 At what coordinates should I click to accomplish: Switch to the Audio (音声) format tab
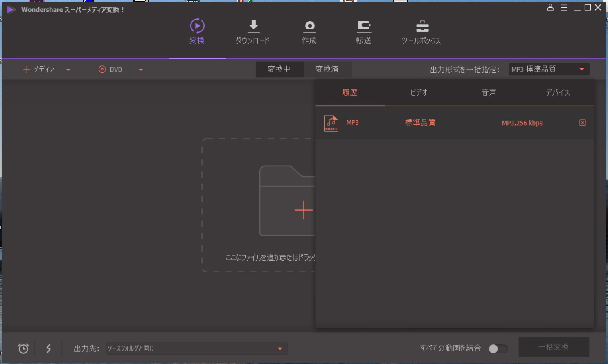489,92
